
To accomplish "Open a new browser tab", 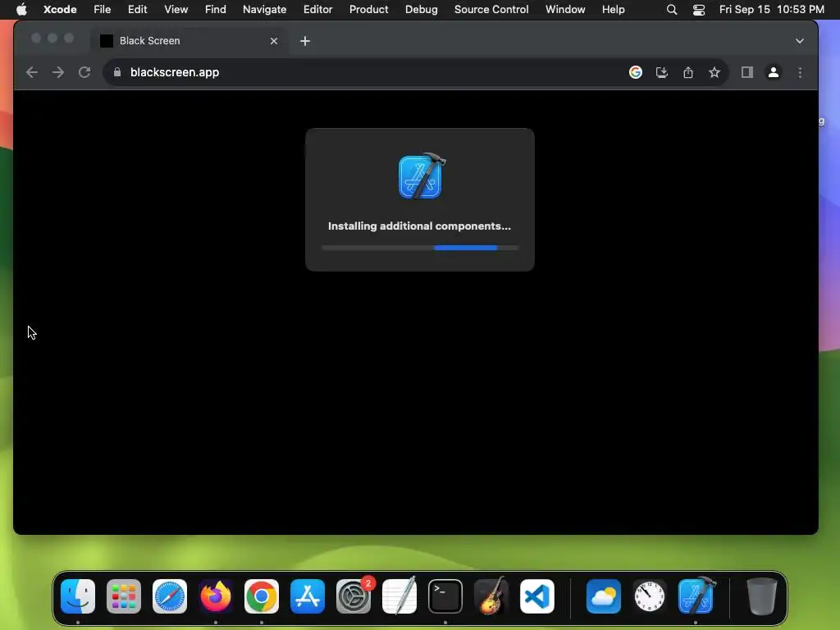I will [x=305, y=41].
